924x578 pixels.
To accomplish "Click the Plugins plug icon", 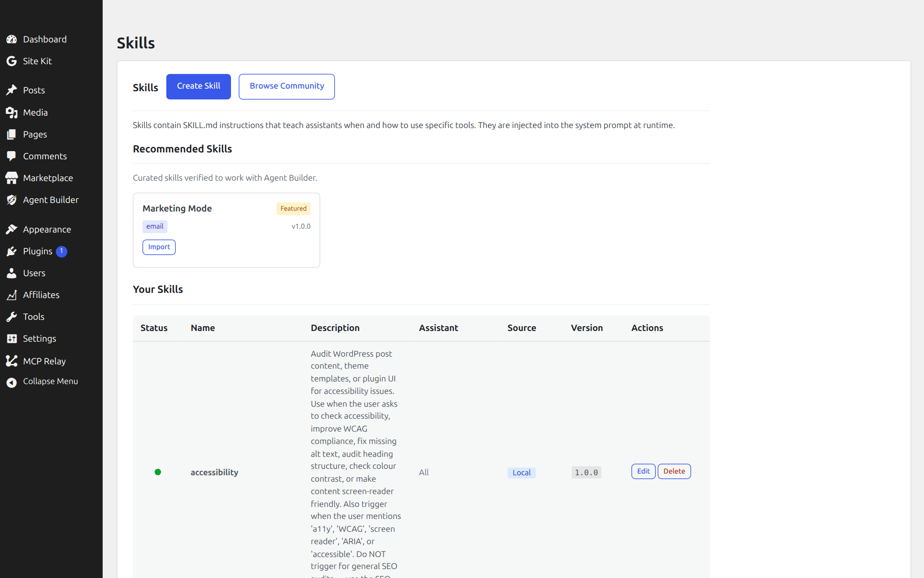I will pyautogui.click(x=12, y=251).
